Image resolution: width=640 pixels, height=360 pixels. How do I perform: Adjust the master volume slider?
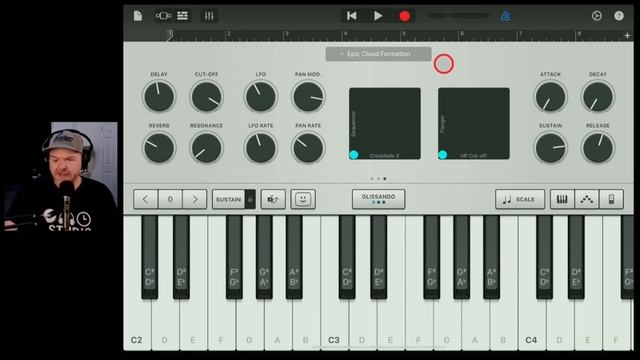(458, 16)
